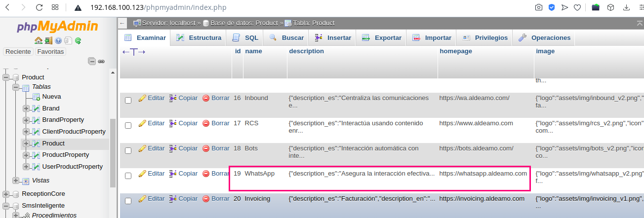
Task: Click the full-text toggle arrows icon
Action: point(134,52)
